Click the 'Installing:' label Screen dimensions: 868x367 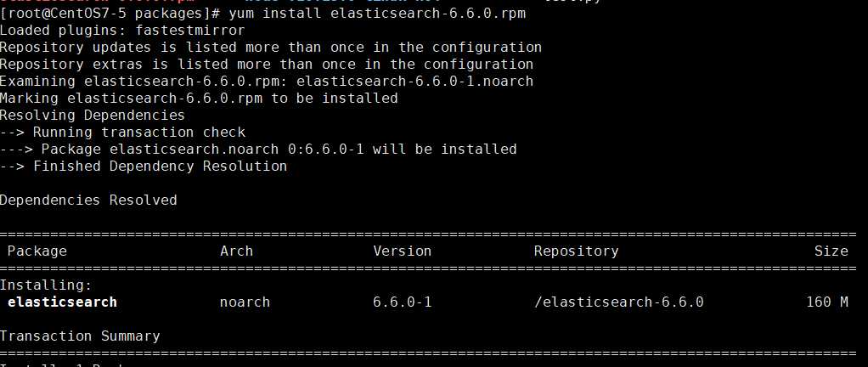[45, 285]
